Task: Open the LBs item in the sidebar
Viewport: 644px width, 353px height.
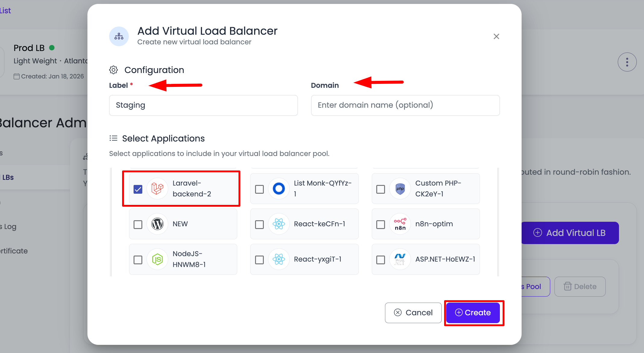Action: click(x=35, y=177)
